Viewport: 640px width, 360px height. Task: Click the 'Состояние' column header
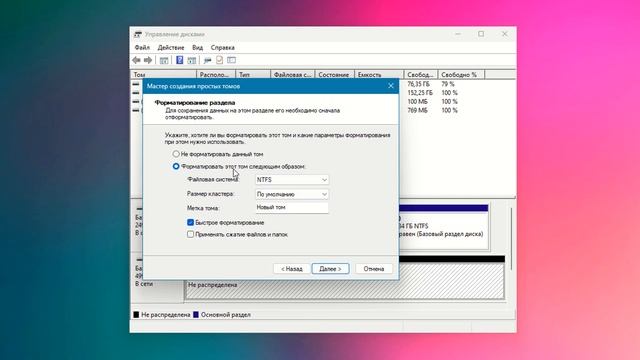[335, 75]
